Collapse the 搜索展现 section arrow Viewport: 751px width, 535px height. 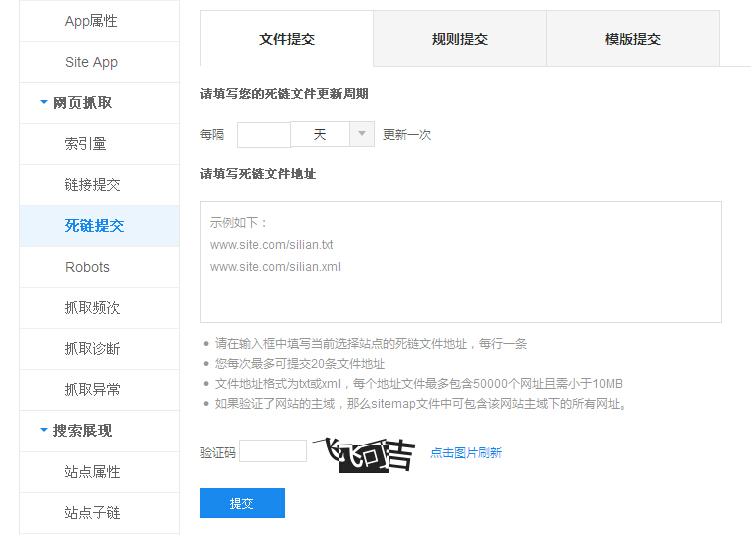tap(43, 430)
